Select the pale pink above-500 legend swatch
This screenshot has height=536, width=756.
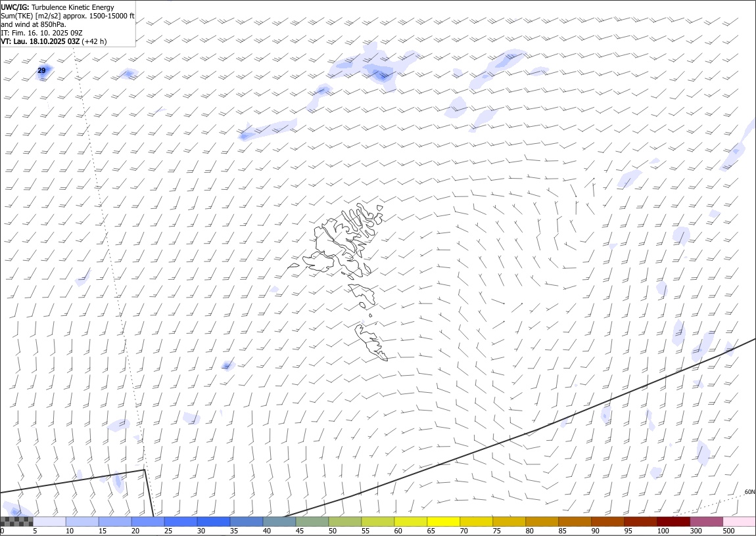point(739,522)
